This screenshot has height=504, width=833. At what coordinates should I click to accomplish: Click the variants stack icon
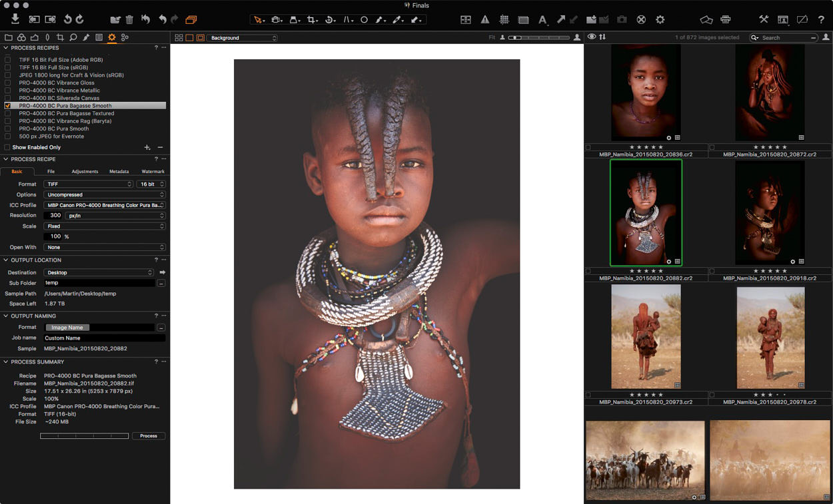point(191,20)
